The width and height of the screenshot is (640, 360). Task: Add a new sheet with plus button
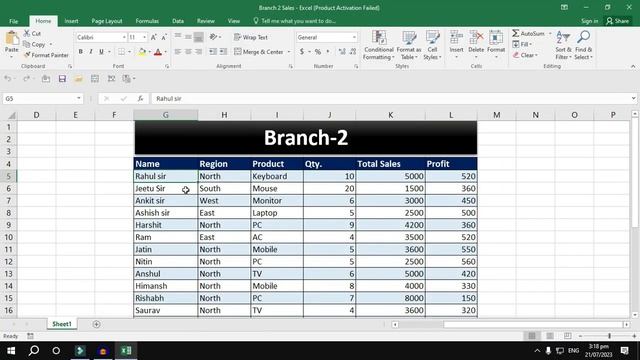tap(96, 324)
